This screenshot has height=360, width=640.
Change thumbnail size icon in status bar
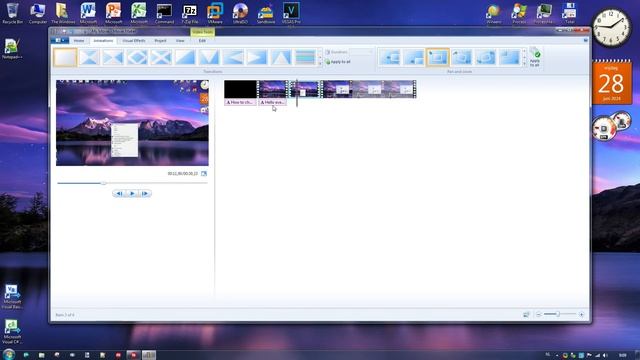tap(526, 314)
